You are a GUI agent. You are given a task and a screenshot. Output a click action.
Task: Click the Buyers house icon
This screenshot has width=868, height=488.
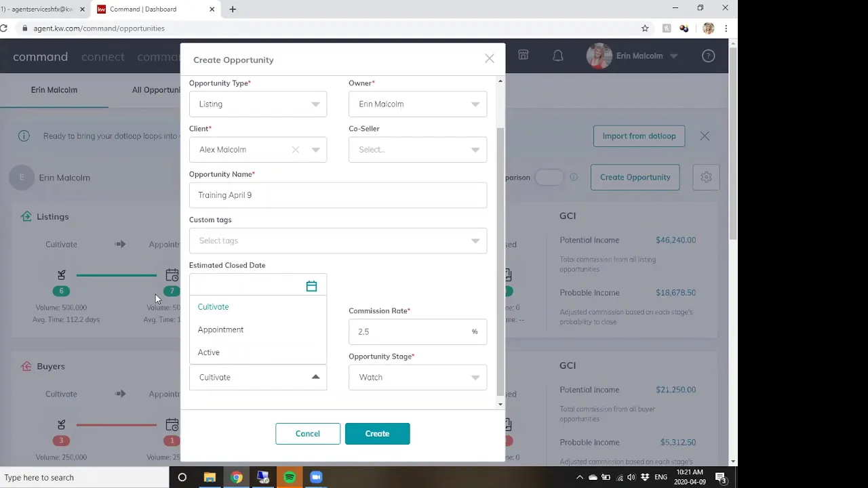tap(26, 366)
